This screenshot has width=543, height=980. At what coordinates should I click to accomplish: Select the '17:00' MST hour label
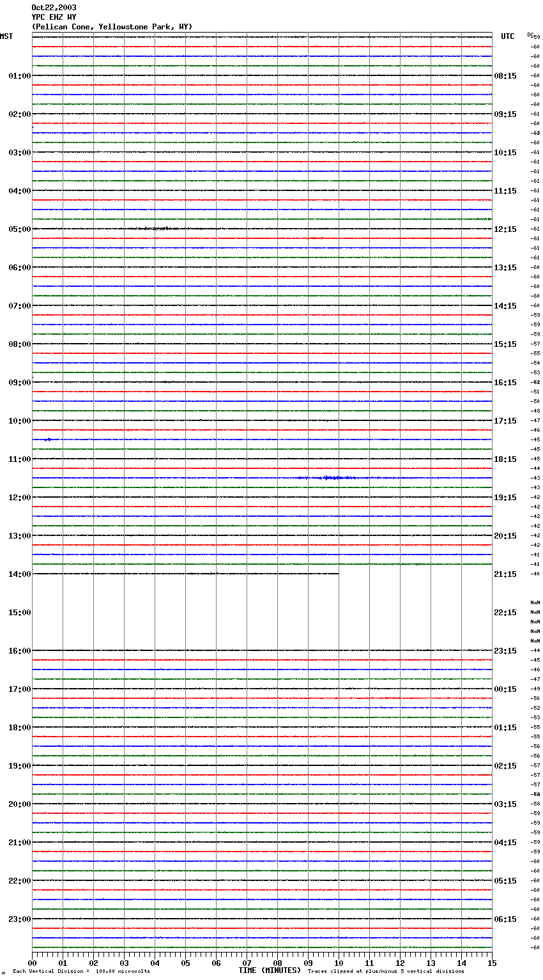click(x=20, y=689)
